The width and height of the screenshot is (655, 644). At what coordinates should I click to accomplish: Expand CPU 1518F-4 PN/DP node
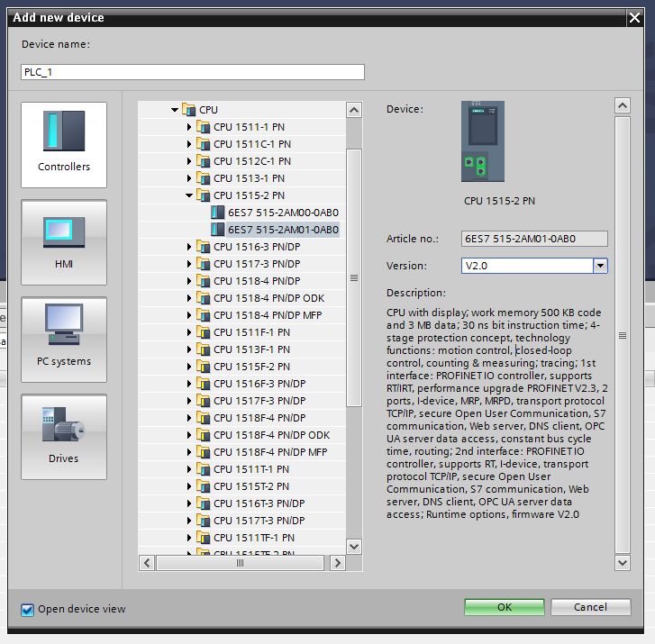coord(189,418)
